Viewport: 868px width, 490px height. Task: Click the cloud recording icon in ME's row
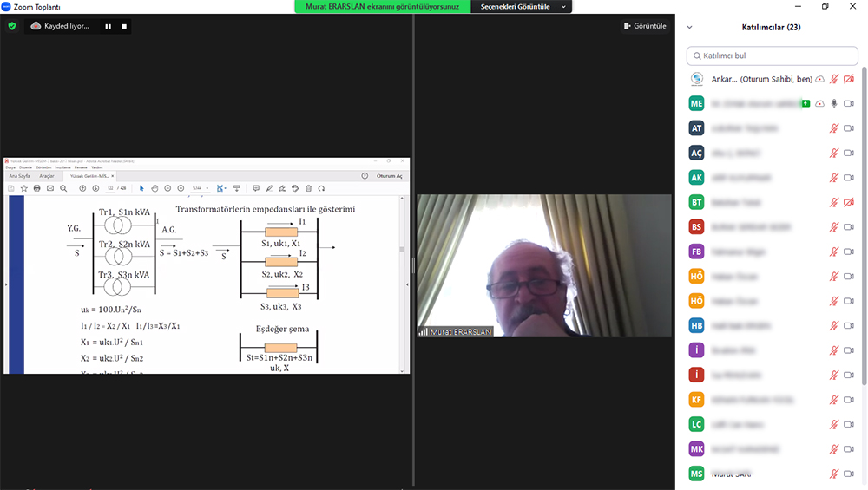[x=820, y=103]
